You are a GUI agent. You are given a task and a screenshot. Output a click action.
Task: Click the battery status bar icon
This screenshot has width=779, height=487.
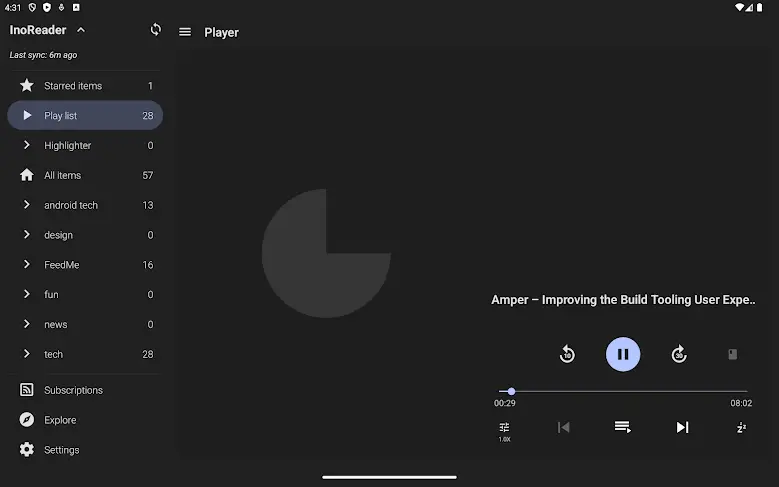(x=760, y=7)
